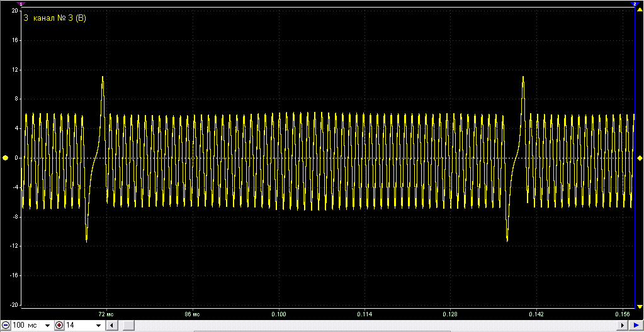Screen dimensions: 644x332
Task: Click the '0.100' time axis label
Action: (279, 314)
